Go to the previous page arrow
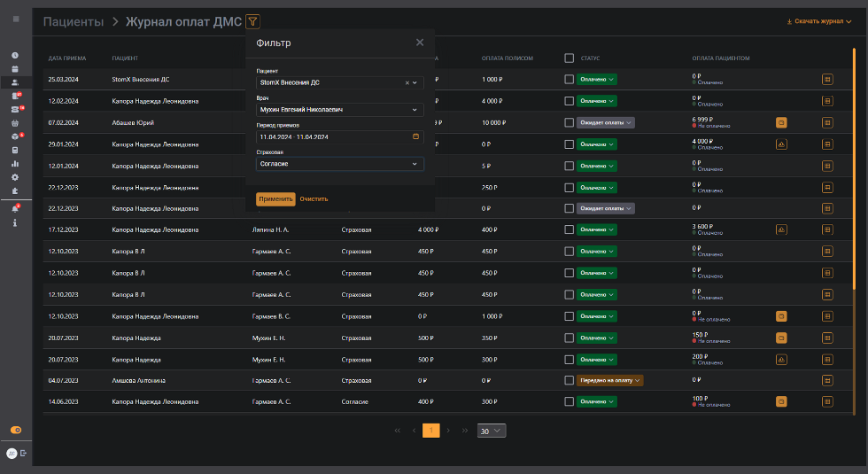This screenshot has height=474, width=868. tap(414, 431)
